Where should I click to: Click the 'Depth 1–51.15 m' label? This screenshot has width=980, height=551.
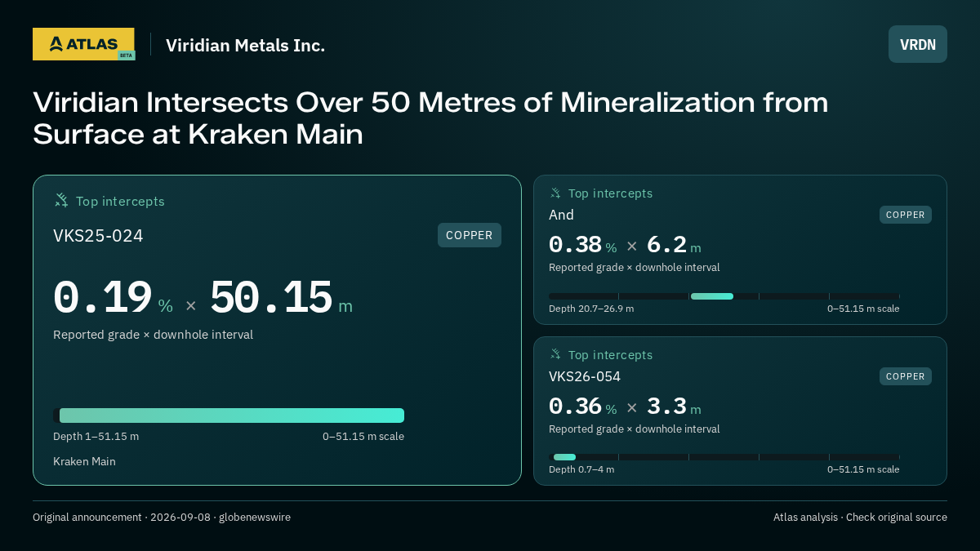(x=96, y=436)
